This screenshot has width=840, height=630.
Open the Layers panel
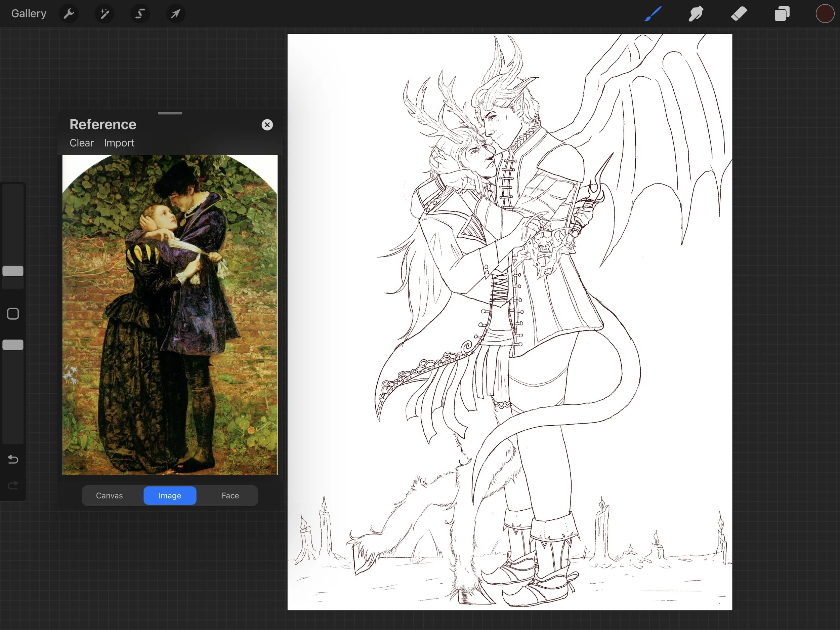coord(782,14)
